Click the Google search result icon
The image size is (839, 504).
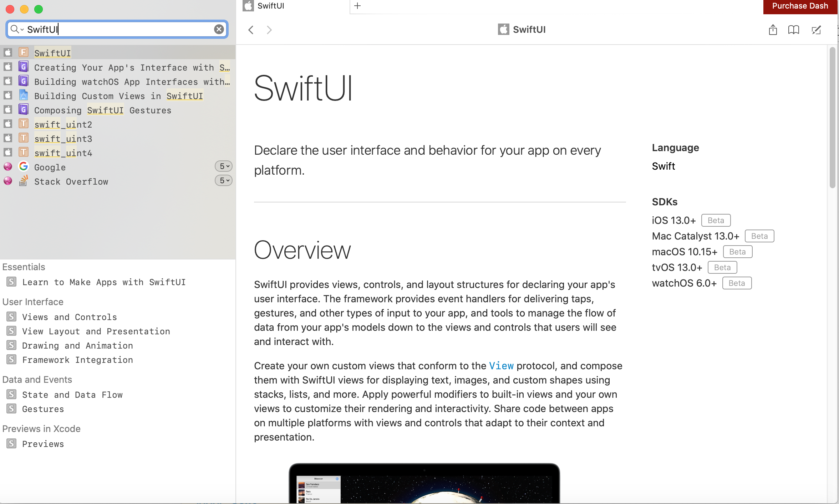[24, 167]
